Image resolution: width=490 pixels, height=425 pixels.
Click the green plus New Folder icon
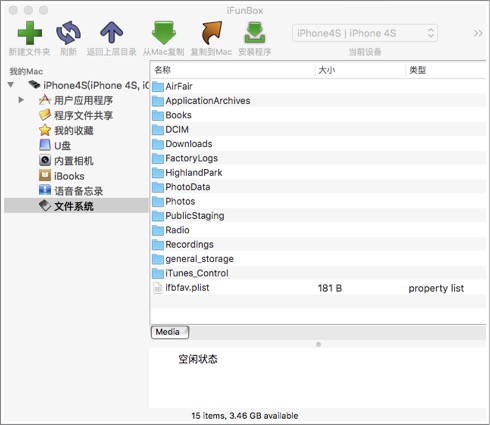tap(30, 33)
